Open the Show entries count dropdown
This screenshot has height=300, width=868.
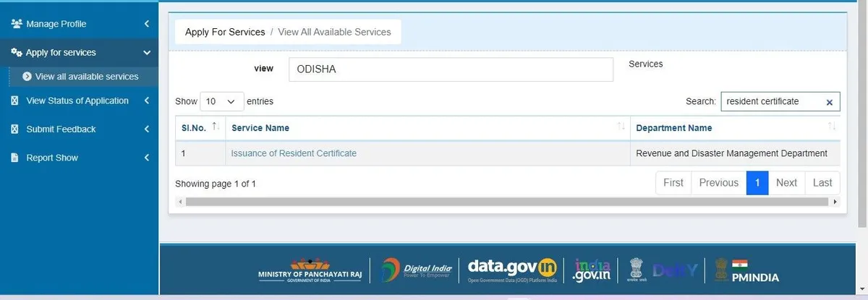(221, 102)
